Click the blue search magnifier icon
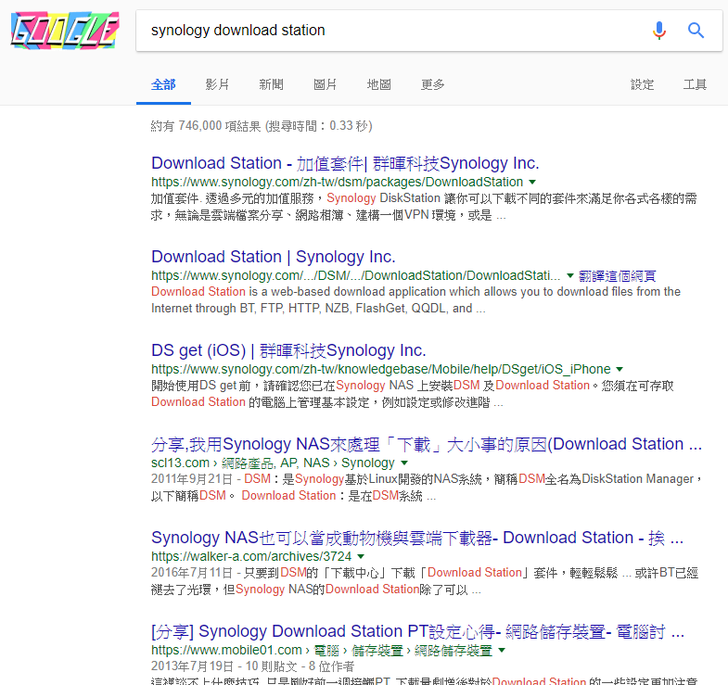This screenshot has height=685, width=728. 696,30
